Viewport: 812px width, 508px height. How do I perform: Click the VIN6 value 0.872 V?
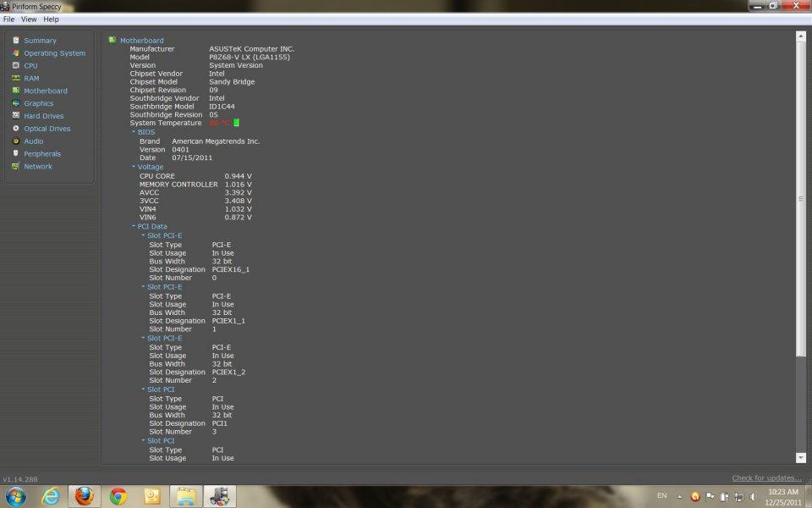point(239,218)
